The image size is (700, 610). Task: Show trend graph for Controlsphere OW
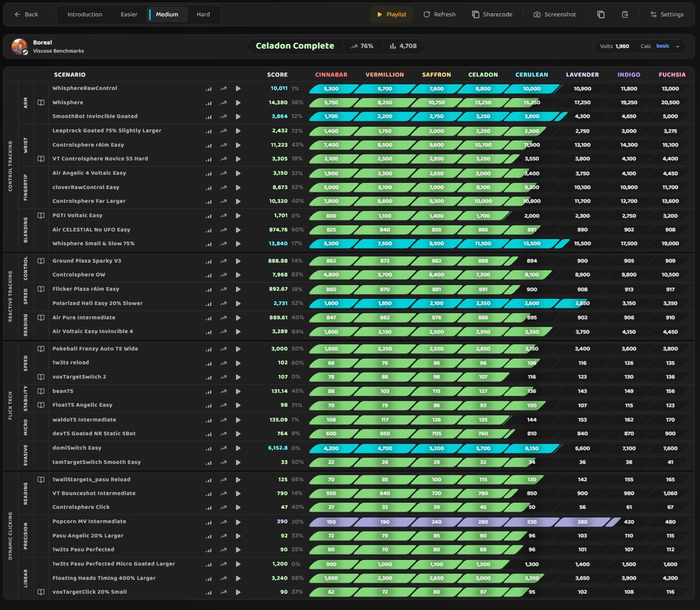click(x=223, y=275)
